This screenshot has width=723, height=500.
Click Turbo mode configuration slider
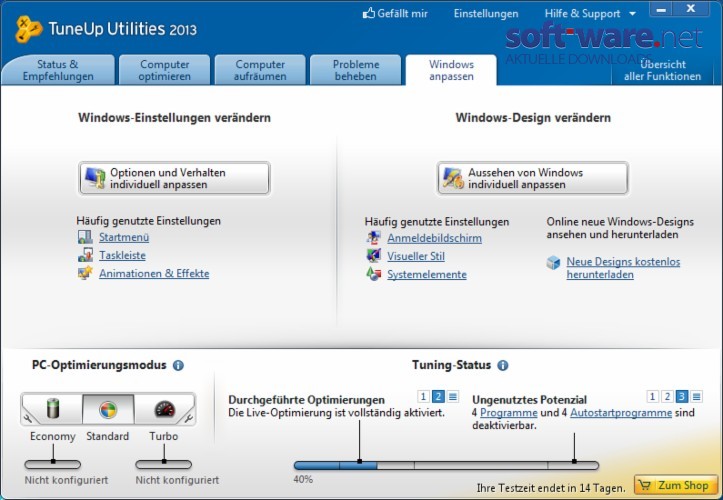[x=163, y=464]
